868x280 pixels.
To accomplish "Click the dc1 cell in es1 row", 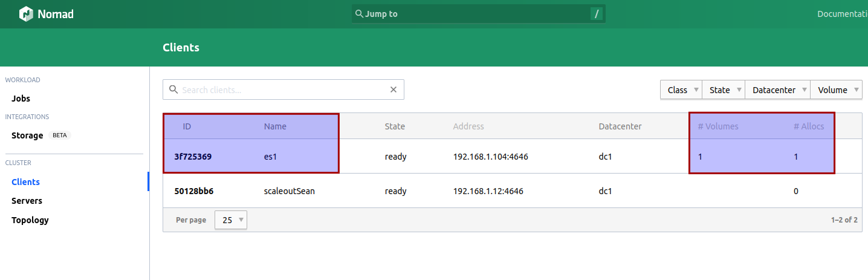I will click(605, 157).
